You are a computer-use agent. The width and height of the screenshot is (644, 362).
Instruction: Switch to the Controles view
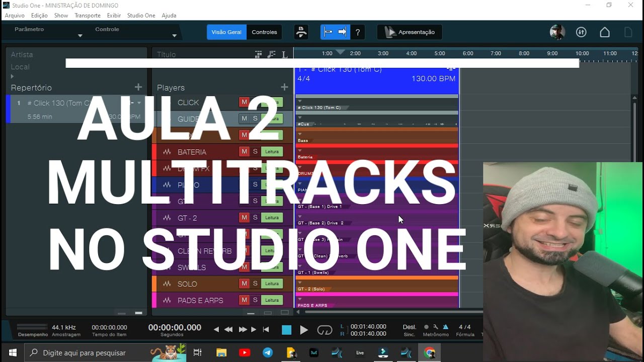tap(264, 32)
